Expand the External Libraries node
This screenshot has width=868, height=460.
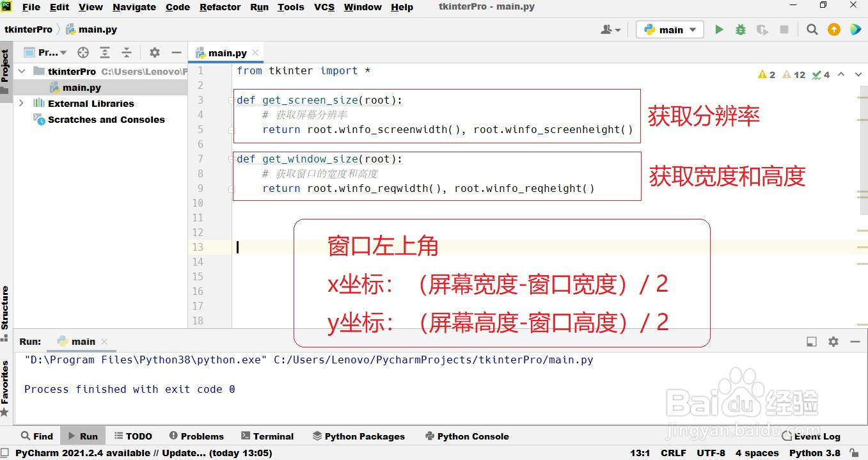pyautogui.click(x=20, y=103)
